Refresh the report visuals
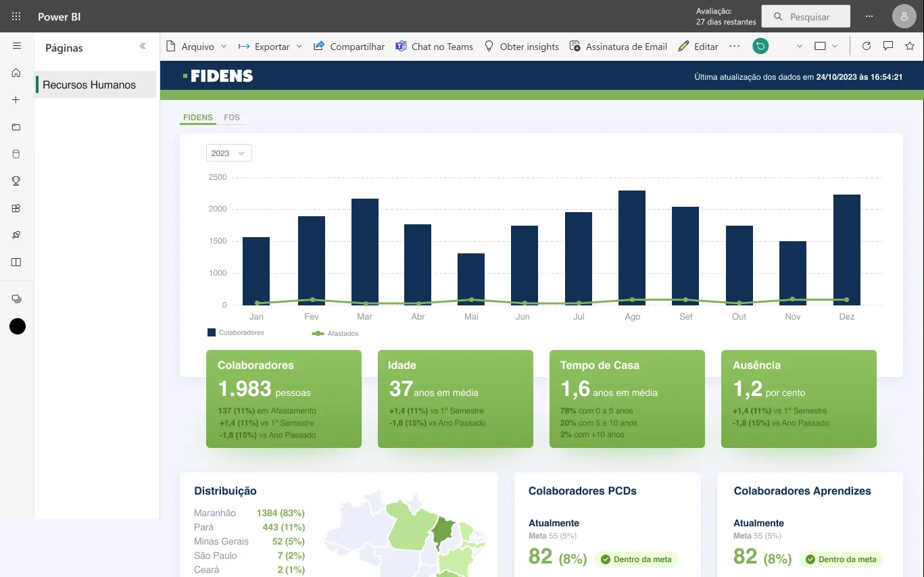The width and height of the screenshot is (924, 577). coord(867,46)
